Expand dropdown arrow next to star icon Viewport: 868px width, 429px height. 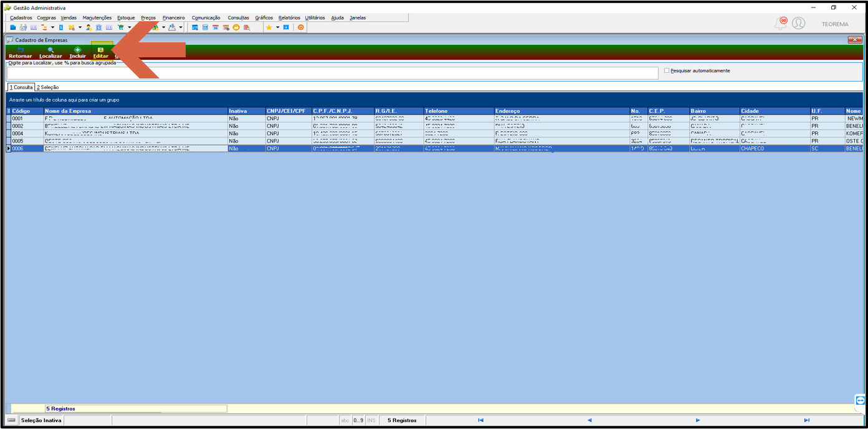277,27
